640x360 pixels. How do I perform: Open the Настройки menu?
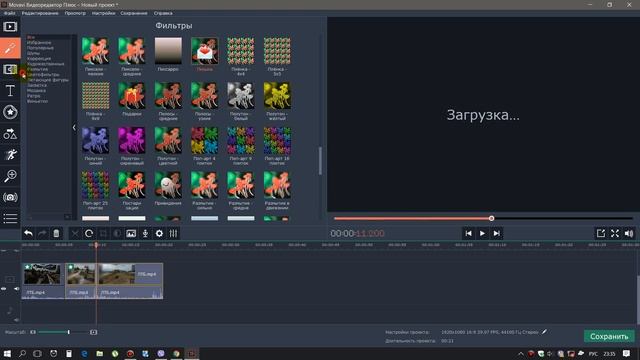click(x=103, y=13)
